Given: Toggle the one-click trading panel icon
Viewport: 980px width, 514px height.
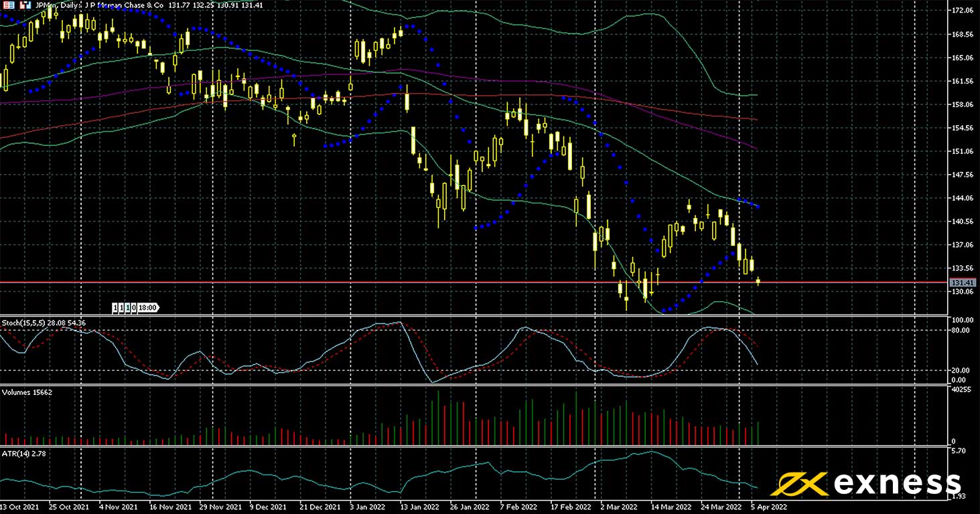Looking at the screenshot, I should point(25,5).
